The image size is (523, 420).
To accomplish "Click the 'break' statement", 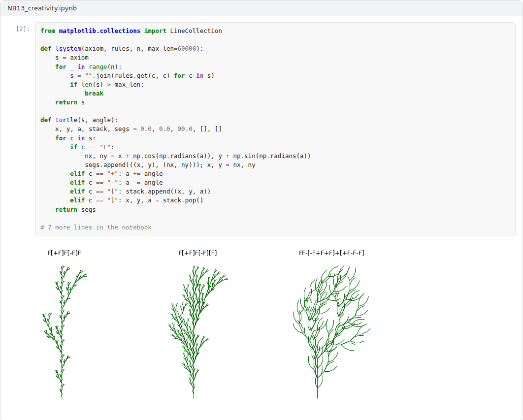I will pos(94,94).
